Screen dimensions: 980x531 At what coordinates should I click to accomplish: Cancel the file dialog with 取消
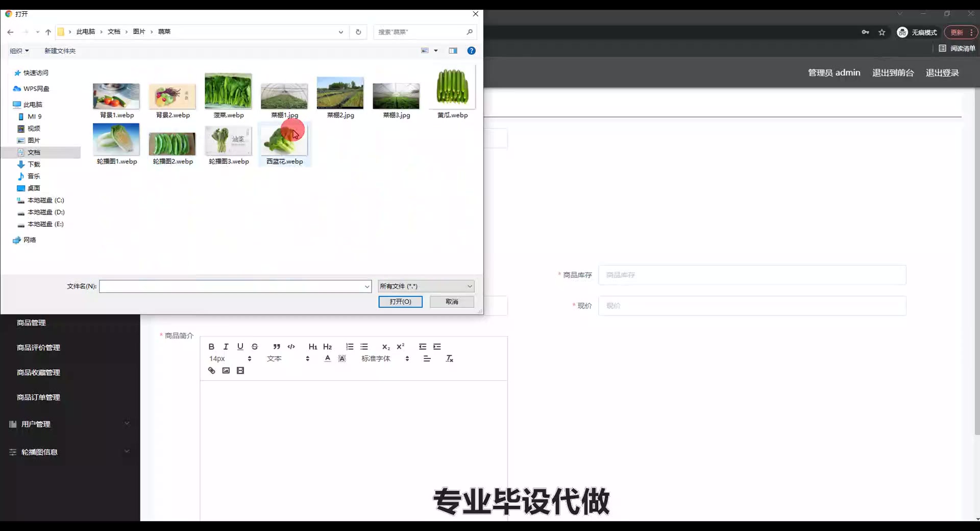pyautogui.click(x=452, y=302)
